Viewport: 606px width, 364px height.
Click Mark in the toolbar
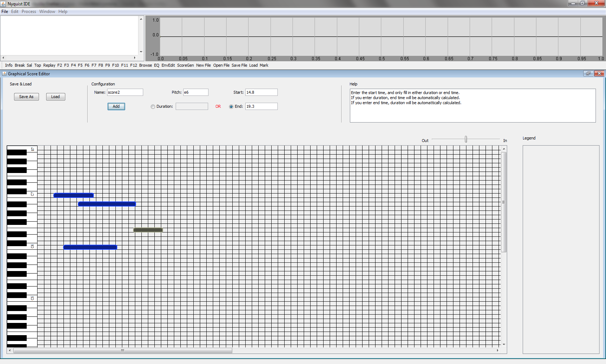point(264,65)
